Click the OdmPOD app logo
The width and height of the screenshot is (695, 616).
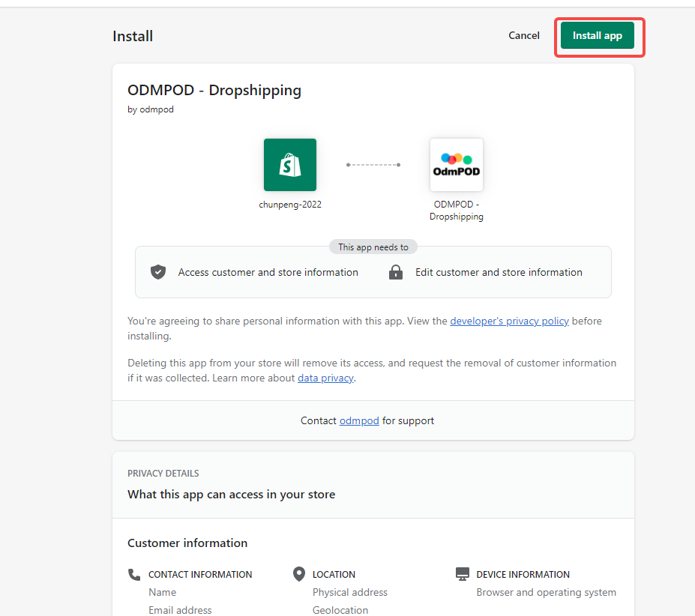click(456, 165)
